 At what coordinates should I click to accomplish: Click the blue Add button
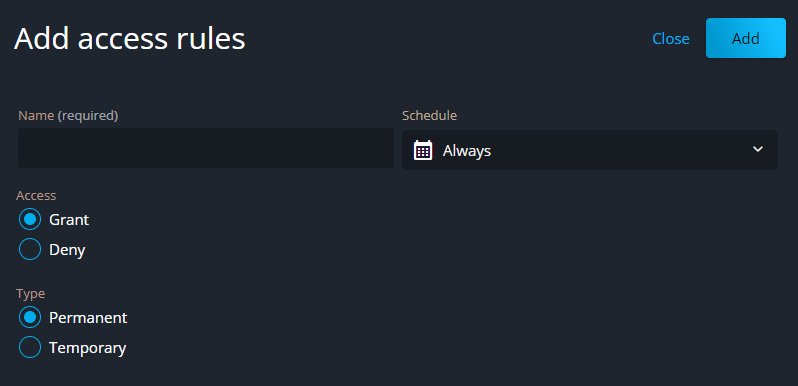pos(746,38)
